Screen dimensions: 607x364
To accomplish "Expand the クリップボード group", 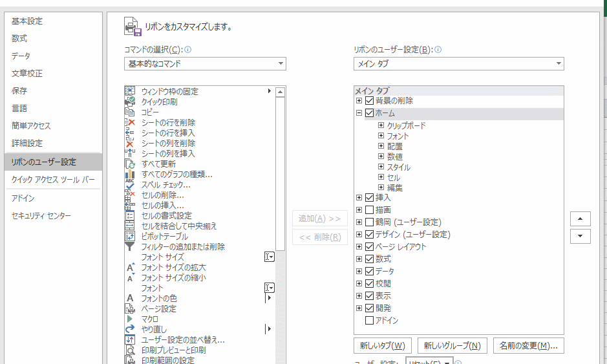I will (x=381, y=125).
